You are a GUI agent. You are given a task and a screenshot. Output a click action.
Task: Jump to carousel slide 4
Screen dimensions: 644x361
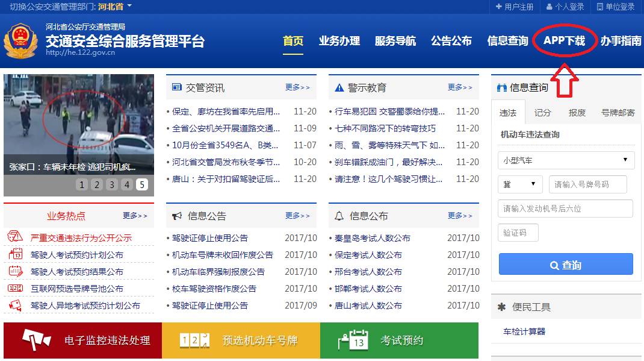click(126, 185)
